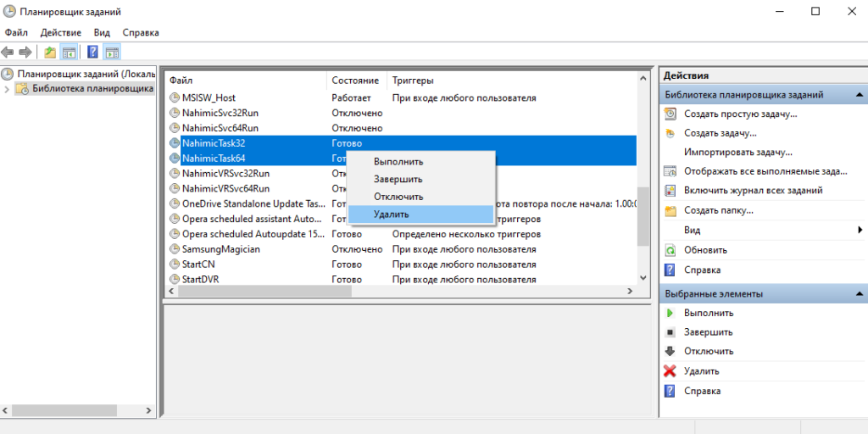Click the up-folder toolbar icon

coord(51,53)
